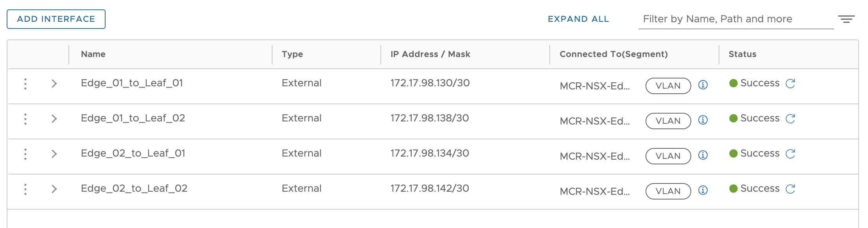
Task: Show segment info for Edge_02_to_Leaf_01
Action: click(x=703, y=155)
